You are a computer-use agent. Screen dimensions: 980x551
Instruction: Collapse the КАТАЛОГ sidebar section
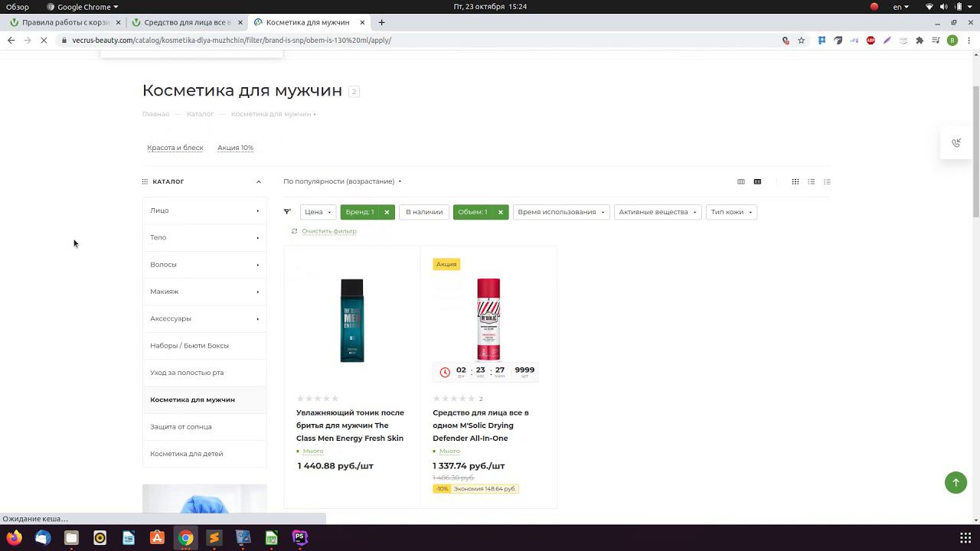click(x=259, y=182)
